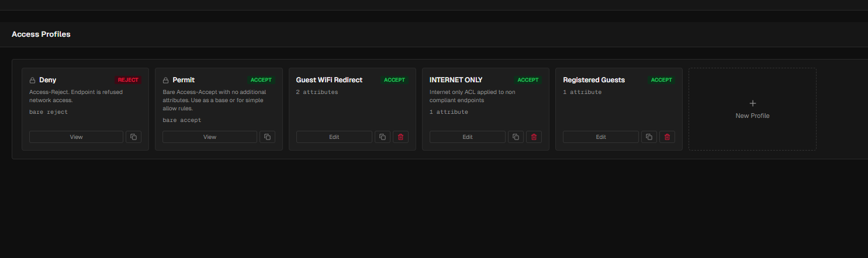The image size is (868, 258).
Task: Delete the INTERNET ONLY profile
Action: click(534, 137)
